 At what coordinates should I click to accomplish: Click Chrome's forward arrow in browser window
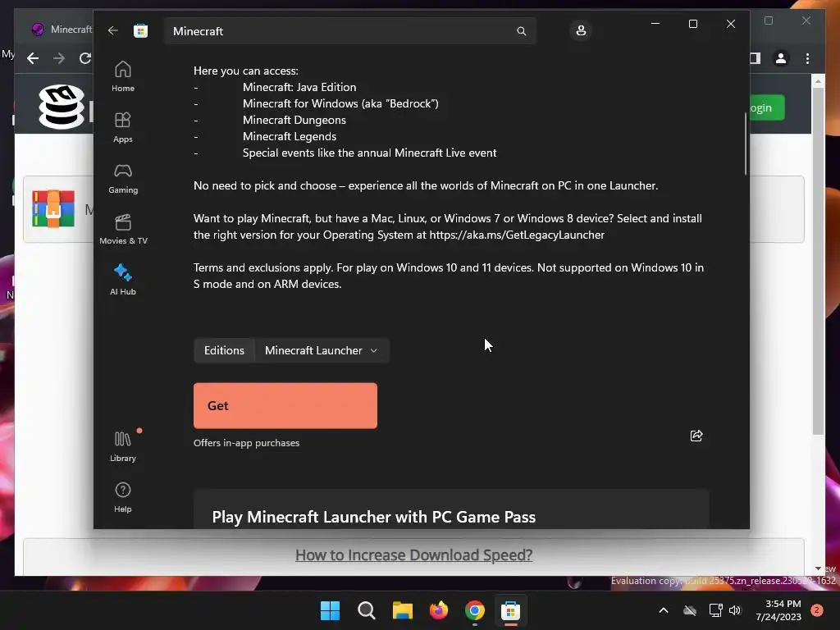point(59,58)
